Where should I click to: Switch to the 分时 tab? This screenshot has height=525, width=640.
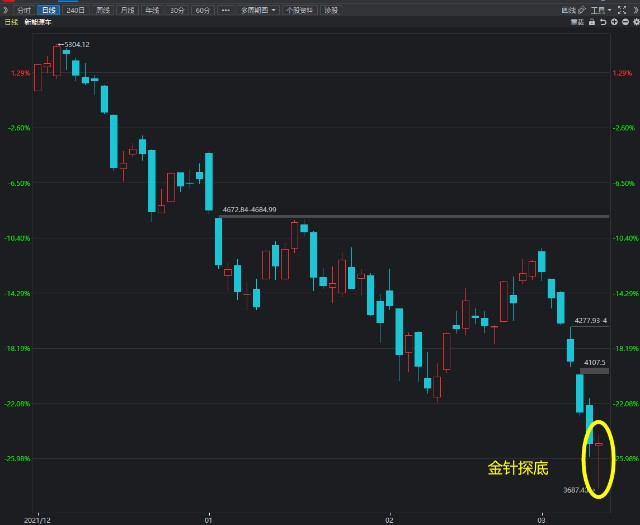click(x=24, y=10)
